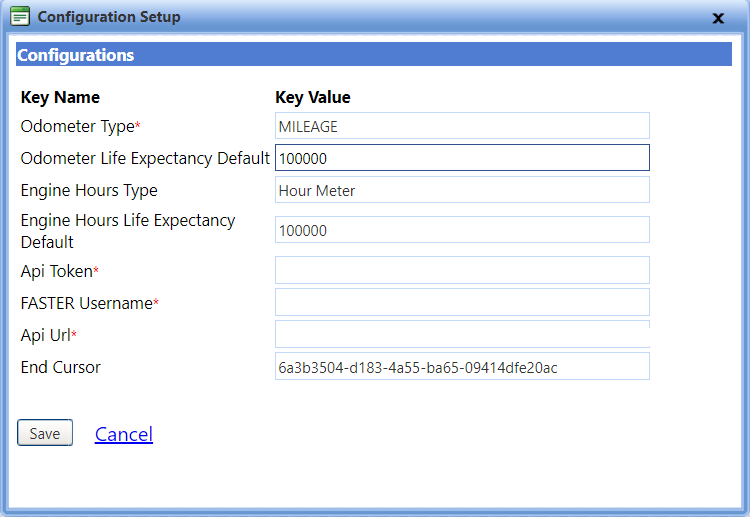The image size is (750, 517).
Task: Click the Engine Hours Type field
Action: coord(462,190)
